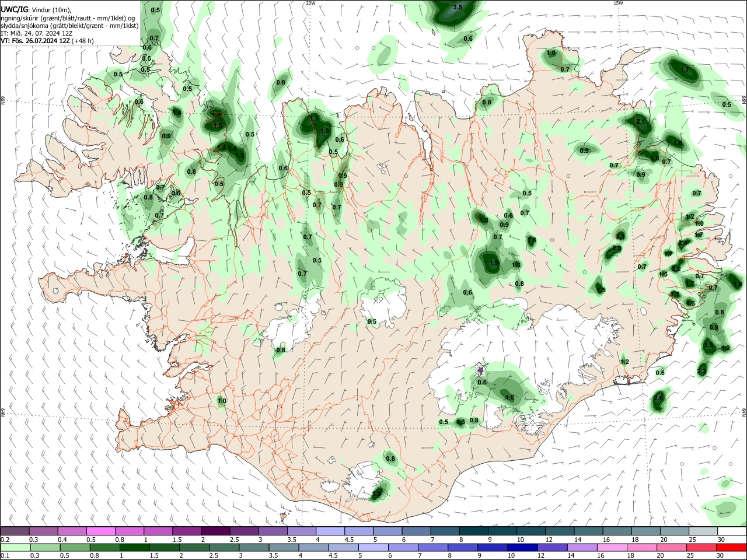Click the 'VT: Fös. 26.07.2024 12Z (+48 h)' line
Image resolution: width=747 pixels, height=560 pixels.
click(47, 41)
